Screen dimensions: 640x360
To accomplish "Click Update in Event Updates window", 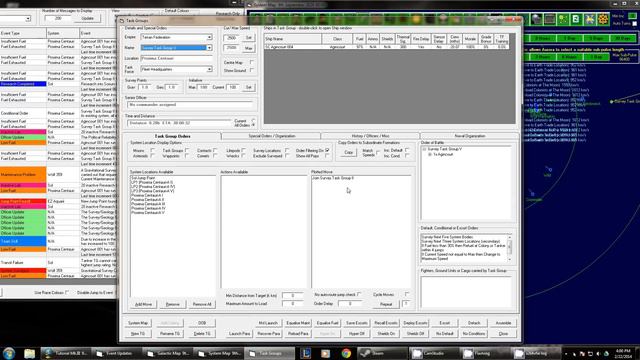I will (x=87, y=18).
